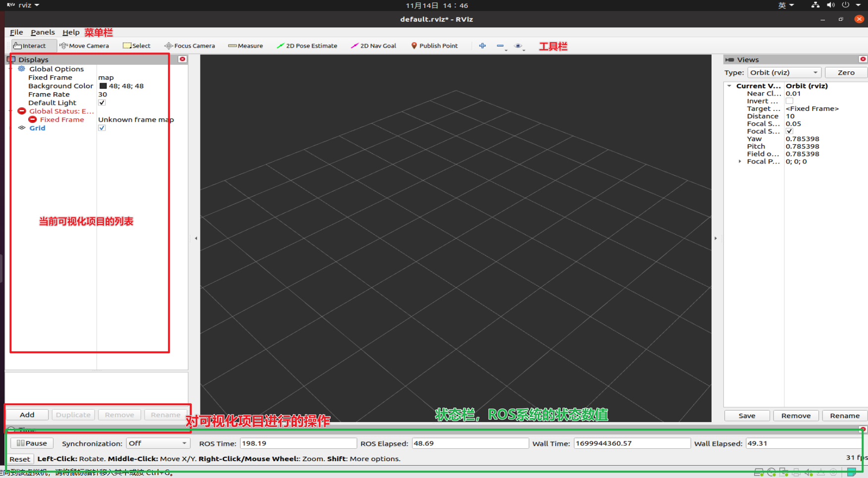Click the Remove display button
Screen dimensions: 868x478
click(119, 415)
